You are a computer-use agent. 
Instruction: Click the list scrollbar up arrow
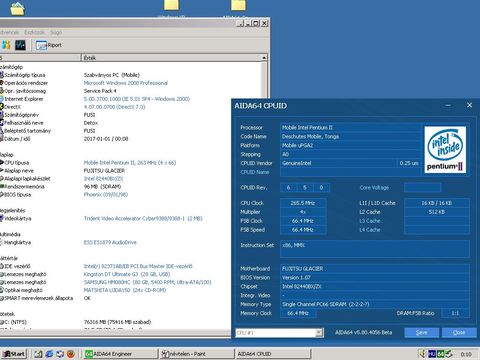(x=264, y=58)
